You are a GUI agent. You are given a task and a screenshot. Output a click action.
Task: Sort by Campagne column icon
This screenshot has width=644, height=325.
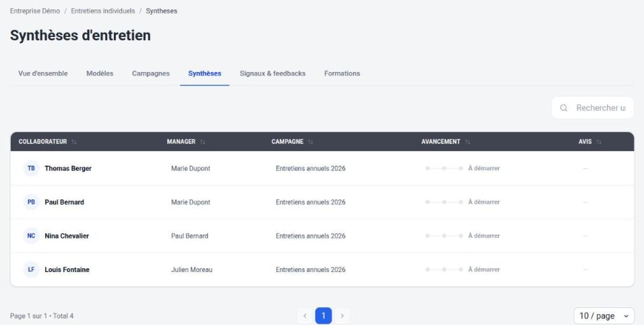(x=311, y=141)
